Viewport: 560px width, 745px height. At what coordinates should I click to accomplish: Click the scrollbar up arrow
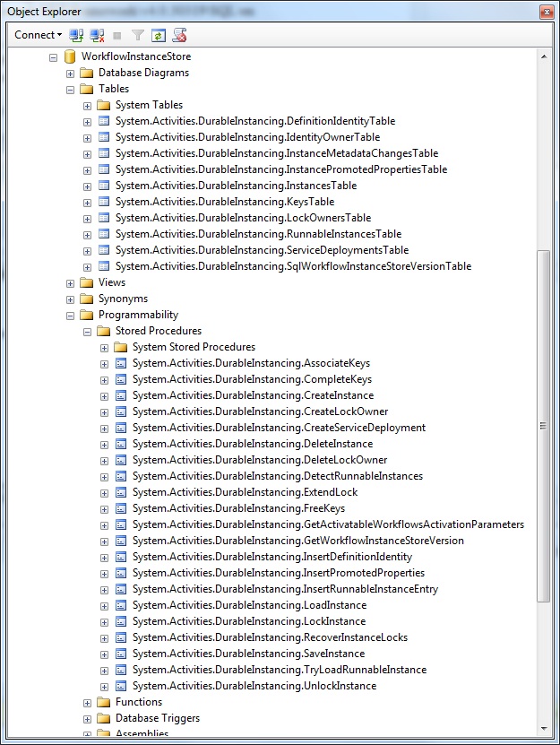[544, 56]
